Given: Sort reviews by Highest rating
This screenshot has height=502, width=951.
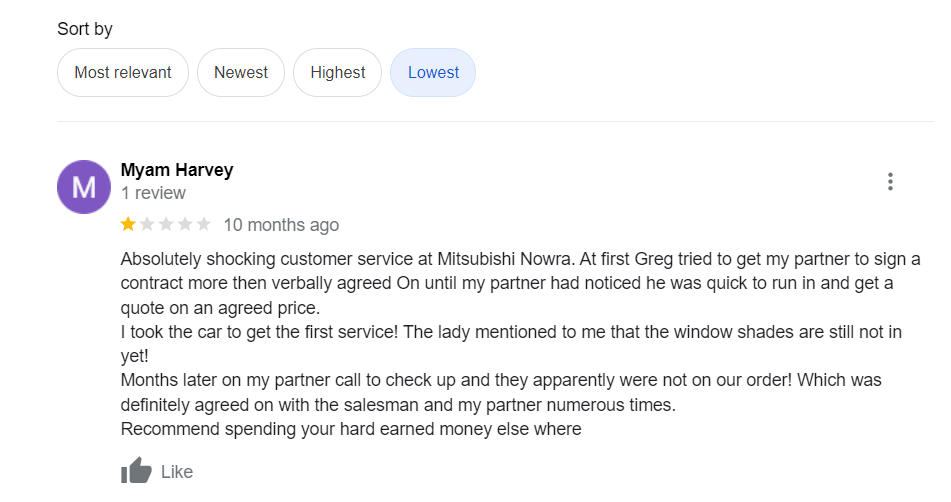Looking at the screenshot, I should [x=338, y=73].
